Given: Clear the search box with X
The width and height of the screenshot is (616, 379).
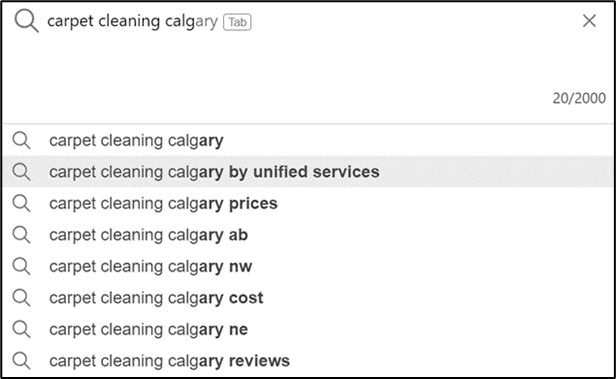Looking at the screenshot, I should [x=589, y=21].
